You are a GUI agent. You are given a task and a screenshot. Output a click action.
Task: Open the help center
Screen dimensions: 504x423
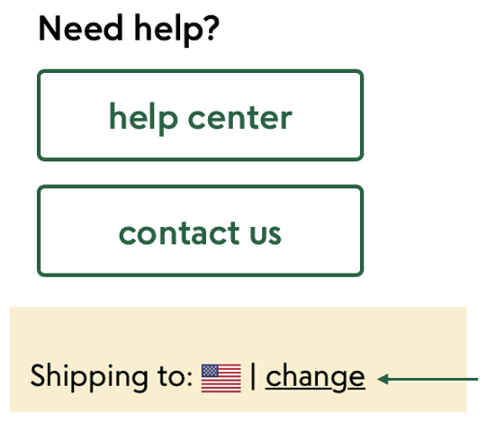click(x=200, y=115)
